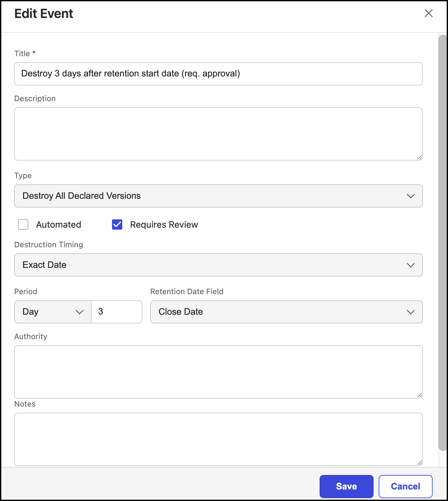Screen dimensions: 448x501
Task: Save the event changes
Action: point(346,486)
